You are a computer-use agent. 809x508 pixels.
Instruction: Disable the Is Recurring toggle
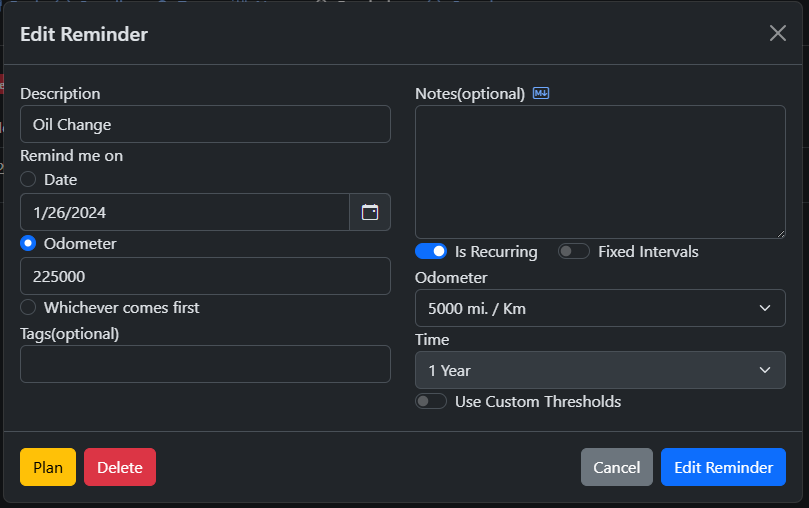click(x=431, y=252)
